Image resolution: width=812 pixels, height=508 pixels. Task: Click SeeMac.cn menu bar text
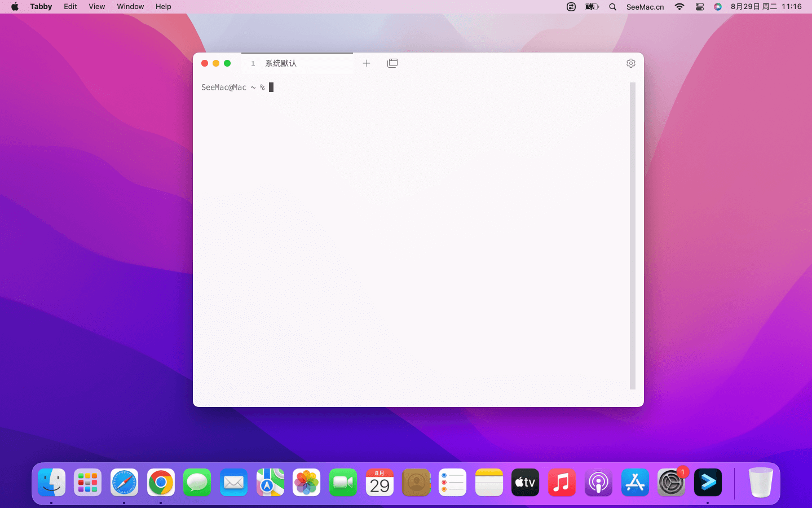[645, 7]
